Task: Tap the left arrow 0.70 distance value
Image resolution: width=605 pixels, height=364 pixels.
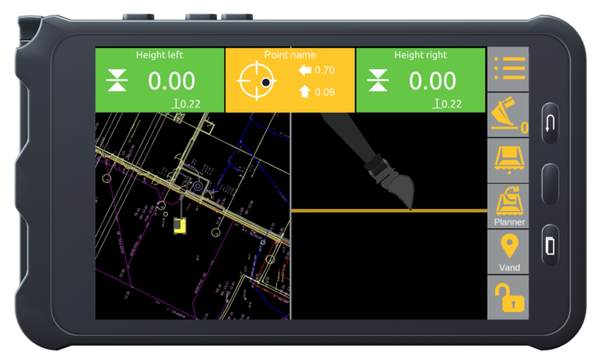Action: click(x=317, y=70)
